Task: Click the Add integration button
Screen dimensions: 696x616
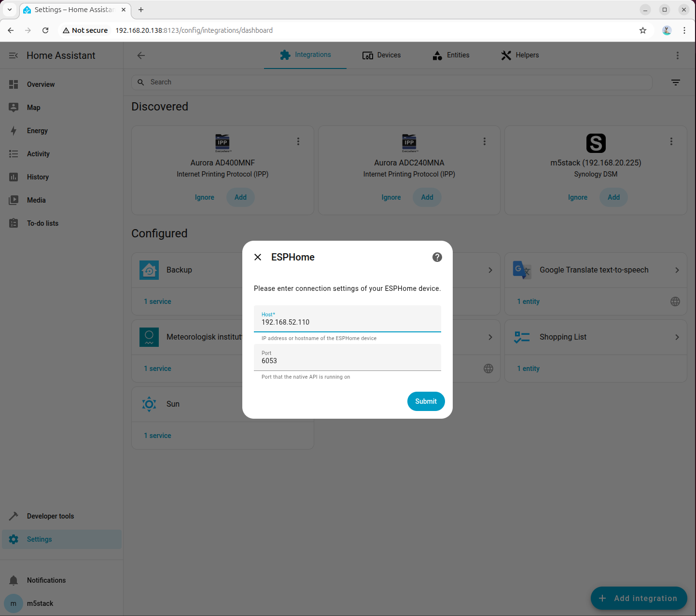Action: coord(639,598)
